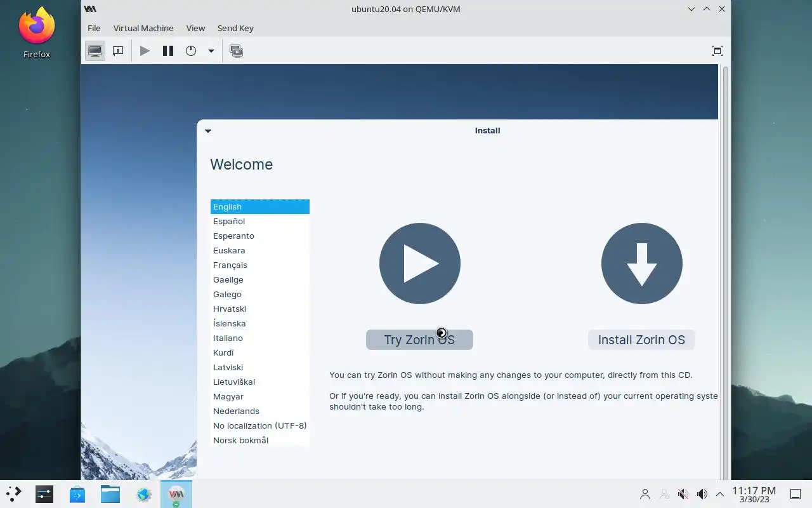Pause the virtual machine
This screenshot has width=812, height=508.
[x=168, y=51]
